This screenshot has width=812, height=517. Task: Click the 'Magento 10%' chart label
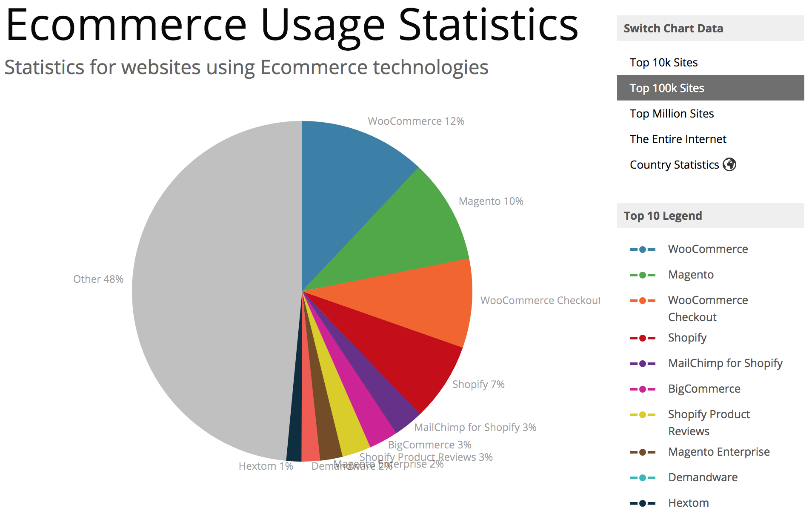click(x=491, y=201)
